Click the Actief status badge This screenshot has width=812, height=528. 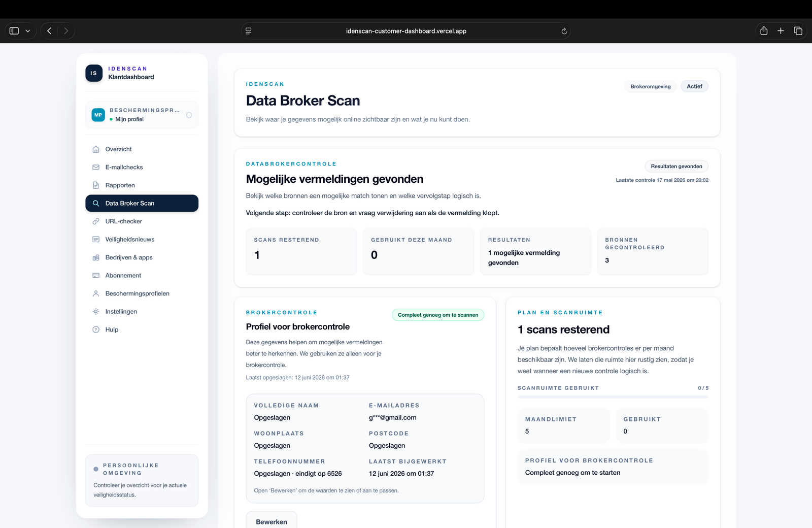694,86
